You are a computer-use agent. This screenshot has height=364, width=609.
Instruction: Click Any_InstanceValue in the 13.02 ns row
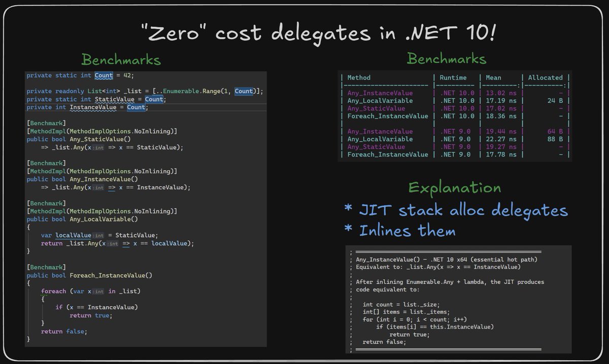(380, 93)
